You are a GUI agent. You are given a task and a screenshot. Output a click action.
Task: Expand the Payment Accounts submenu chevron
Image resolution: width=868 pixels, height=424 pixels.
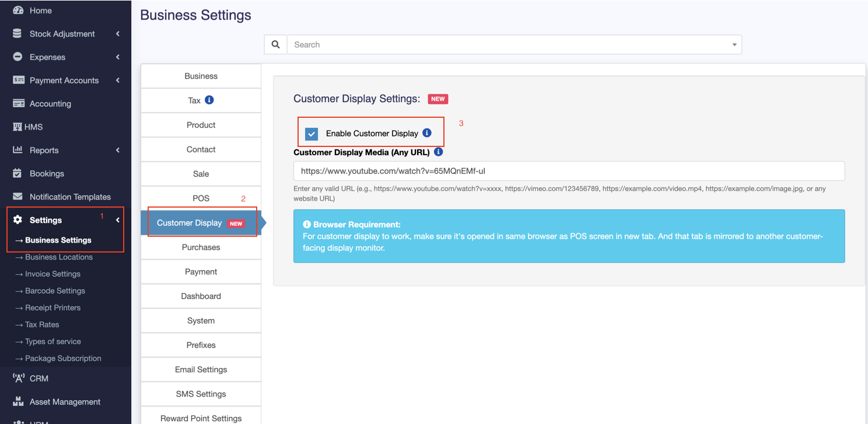[118, 80]
